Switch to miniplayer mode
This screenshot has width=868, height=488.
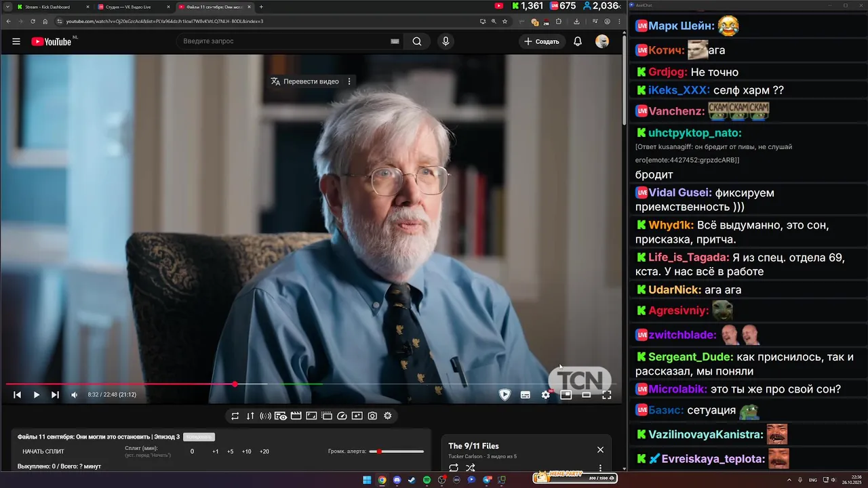(x=566, y=394)
